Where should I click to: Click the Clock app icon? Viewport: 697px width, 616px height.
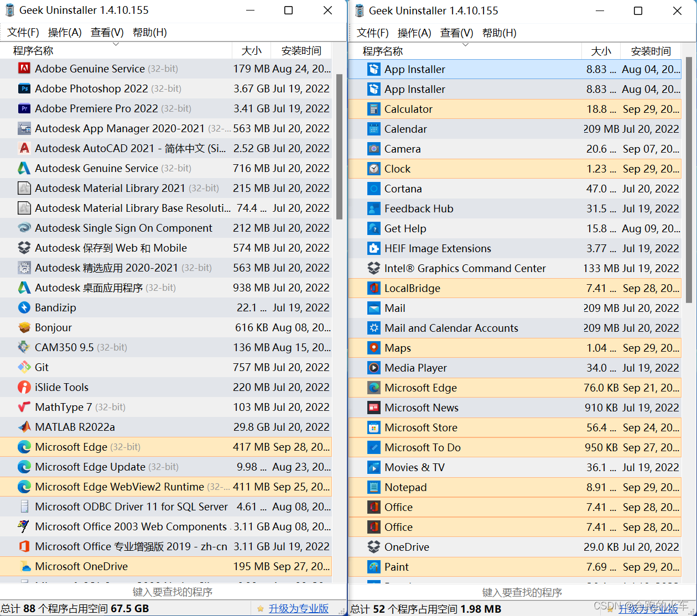tap(374, 169)
